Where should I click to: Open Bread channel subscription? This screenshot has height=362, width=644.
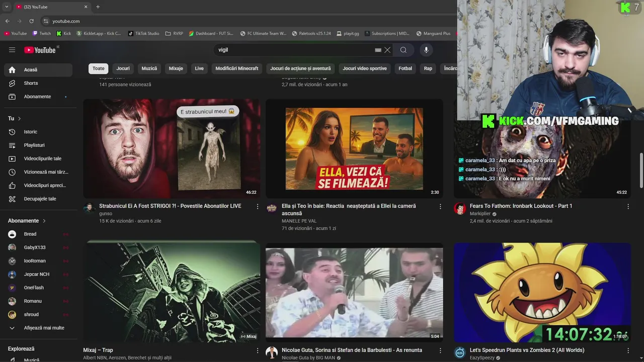(38, 234)
